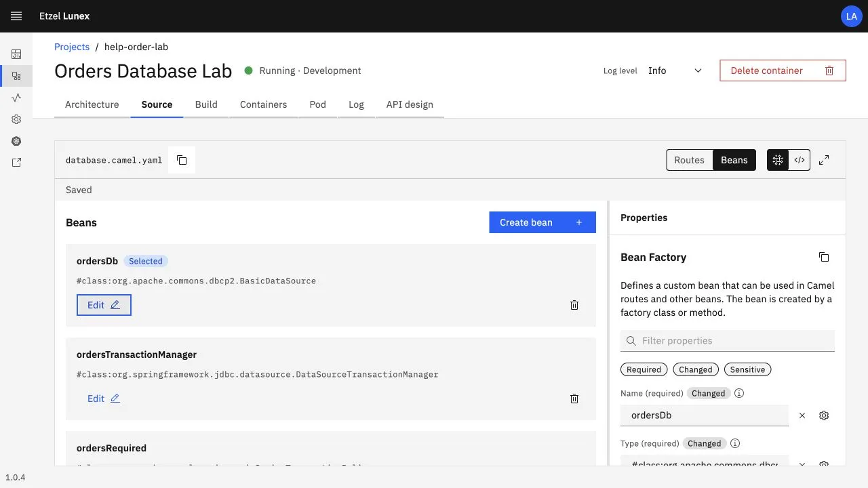Select the Source tab

coord(157,104)
